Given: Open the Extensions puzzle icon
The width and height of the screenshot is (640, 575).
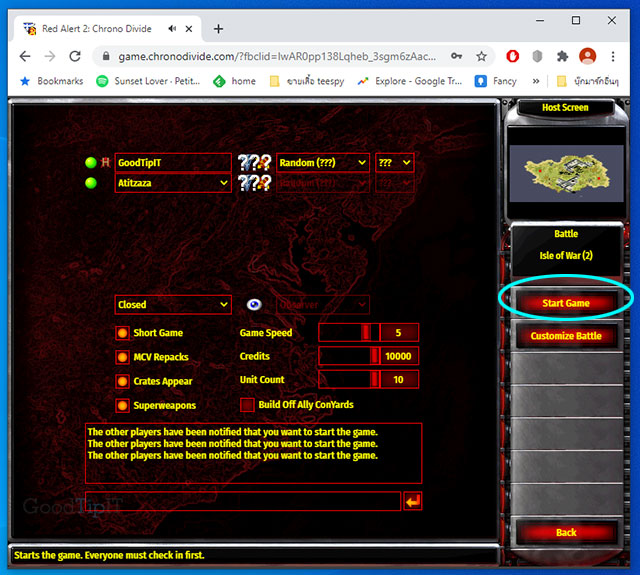Looking at the screenshot, I should pos(562,56).
